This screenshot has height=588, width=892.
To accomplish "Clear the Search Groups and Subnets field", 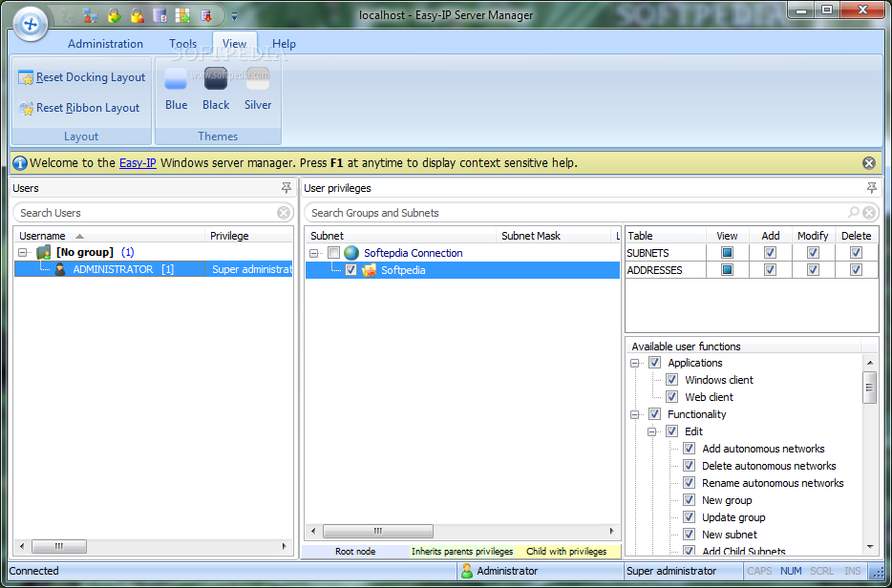I will tap(869, 213).
